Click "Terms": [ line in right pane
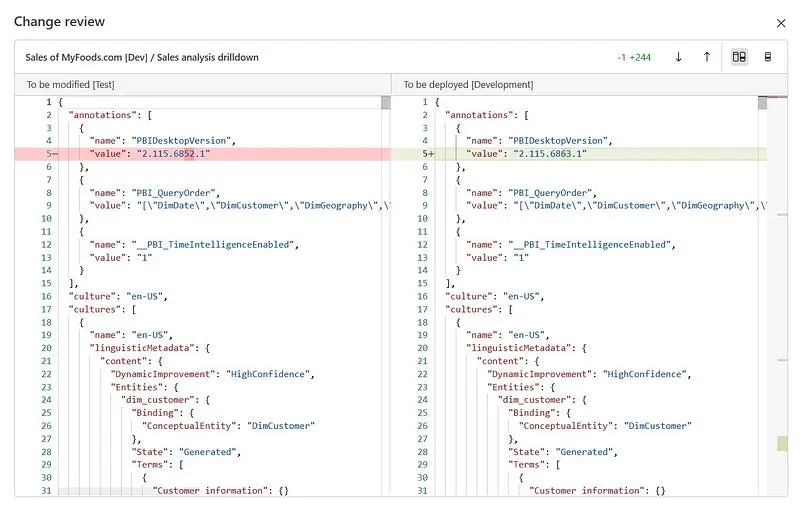 click(534, 465)
